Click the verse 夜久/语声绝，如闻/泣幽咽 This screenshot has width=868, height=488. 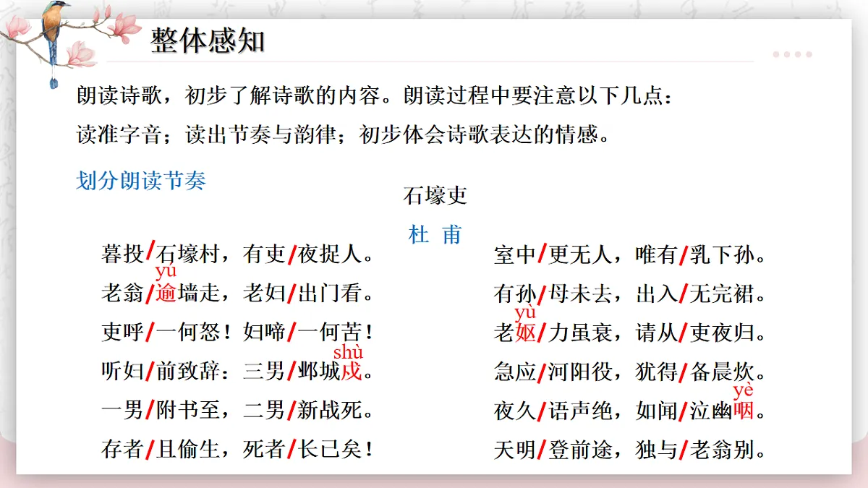tap(630, 411)
